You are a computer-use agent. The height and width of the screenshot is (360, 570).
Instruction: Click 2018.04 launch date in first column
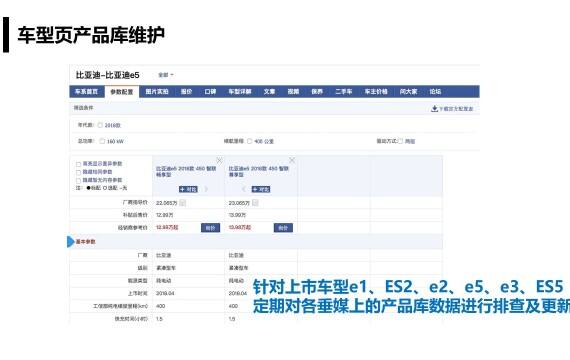[x=165, y=293]
